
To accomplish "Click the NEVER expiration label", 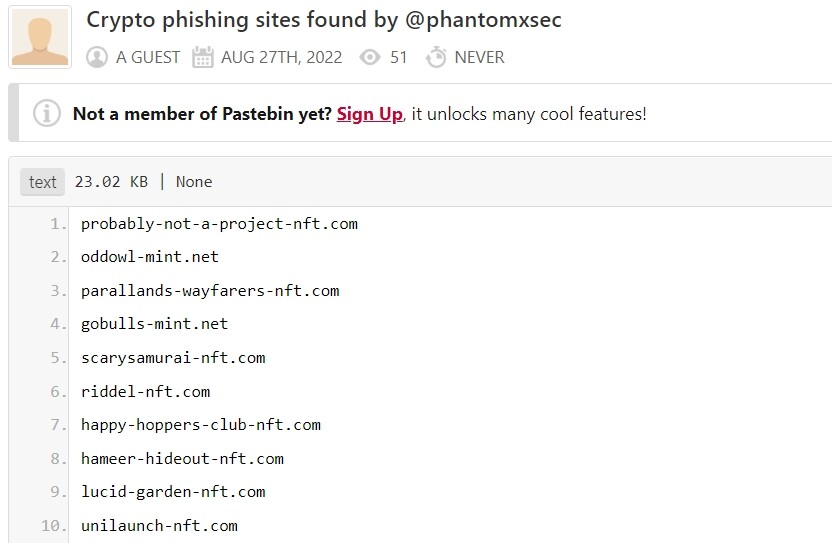I will (479, 58).
